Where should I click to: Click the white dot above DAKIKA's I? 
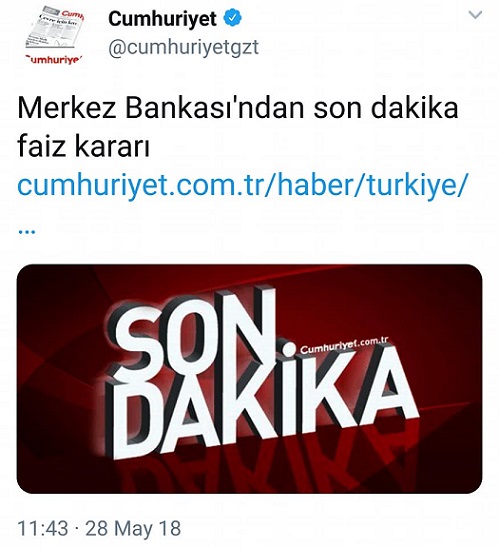point(288,348)
